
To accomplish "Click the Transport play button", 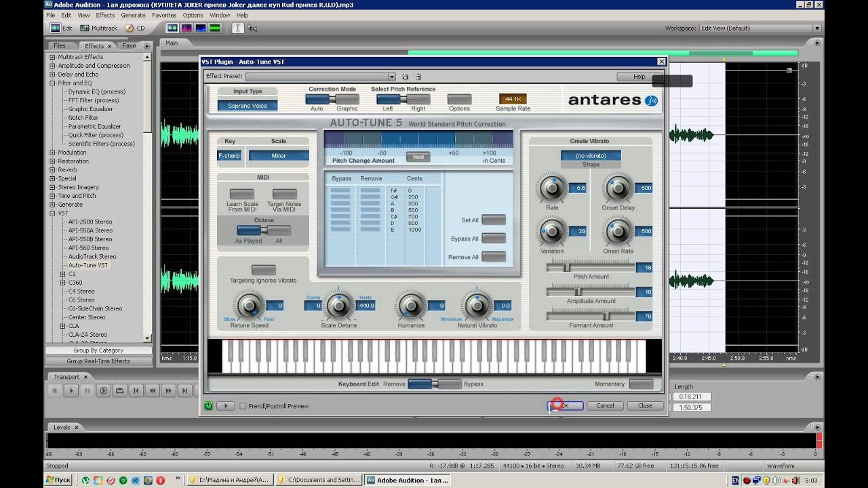I will (x=71, y=390).
